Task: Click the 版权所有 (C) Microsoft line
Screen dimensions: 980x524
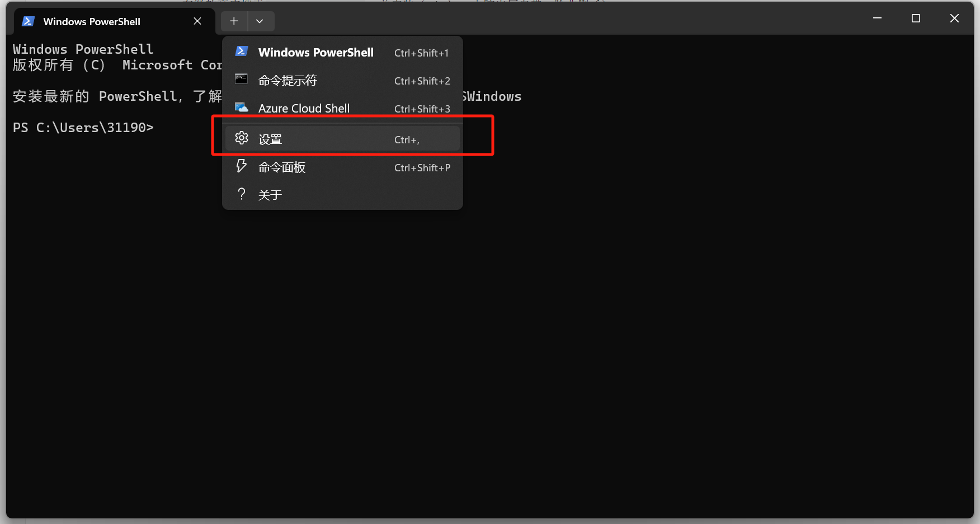Action: (x=117, y=65)
